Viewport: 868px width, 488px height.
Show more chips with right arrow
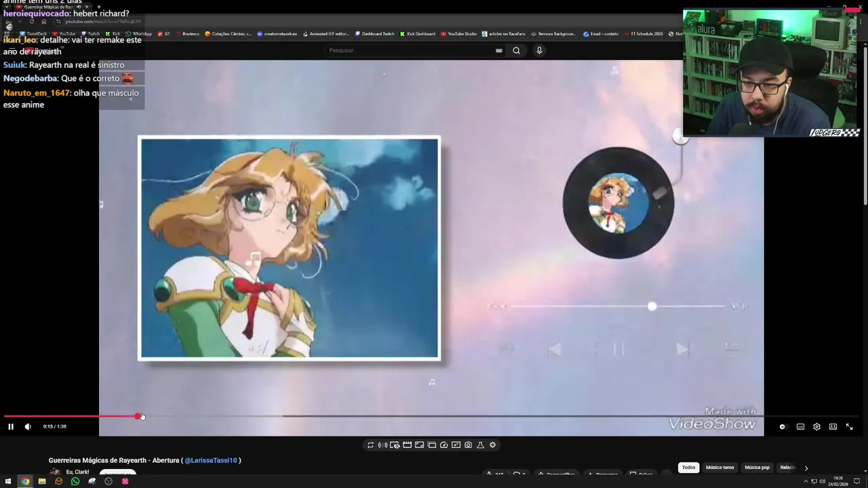[x=806, y=468]
